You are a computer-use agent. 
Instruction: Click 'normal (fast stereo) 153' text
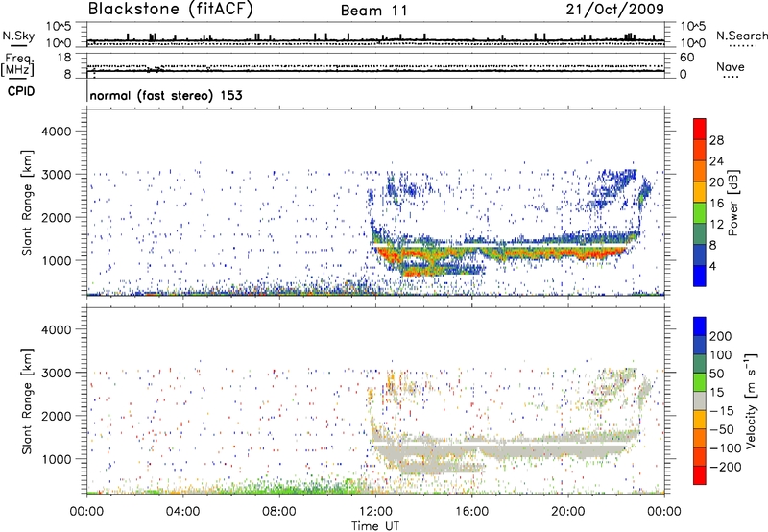pos(166,95)
